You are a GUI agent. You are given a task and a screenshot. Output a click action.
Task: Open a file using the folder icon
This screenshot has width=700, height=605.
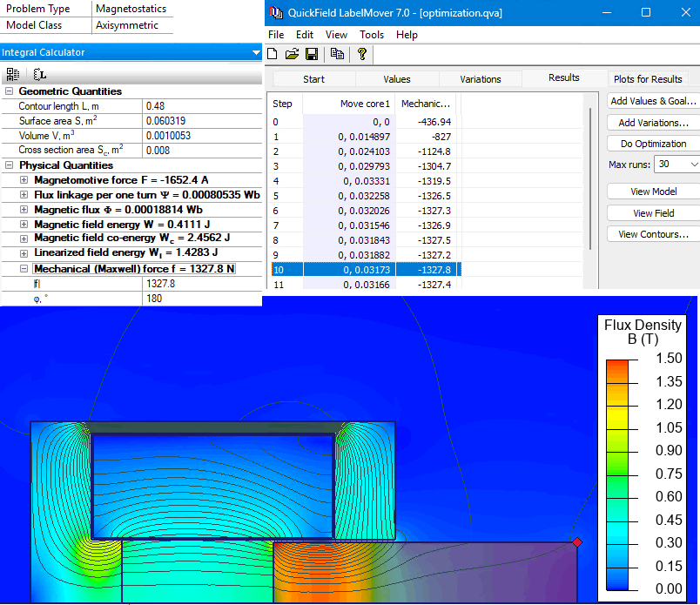292,55
